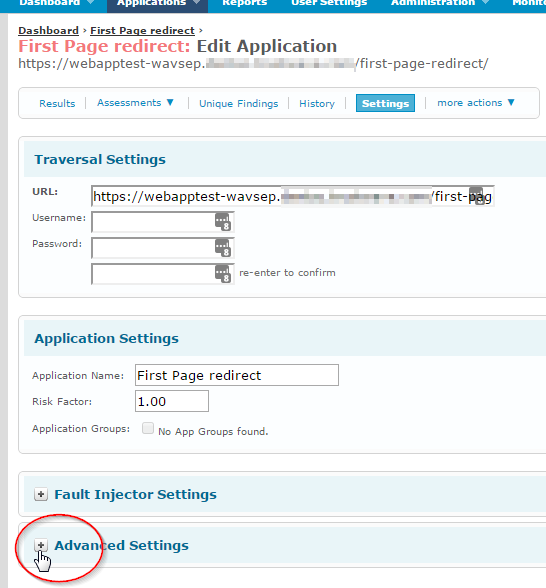546x588 pixels.
Task: Switch to the Results tab
Action: tap(57, 104)
